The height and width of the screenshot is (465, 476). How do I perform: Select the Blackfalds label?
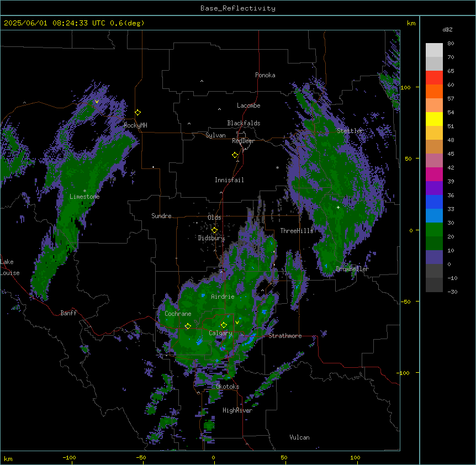tap(244, 123)
